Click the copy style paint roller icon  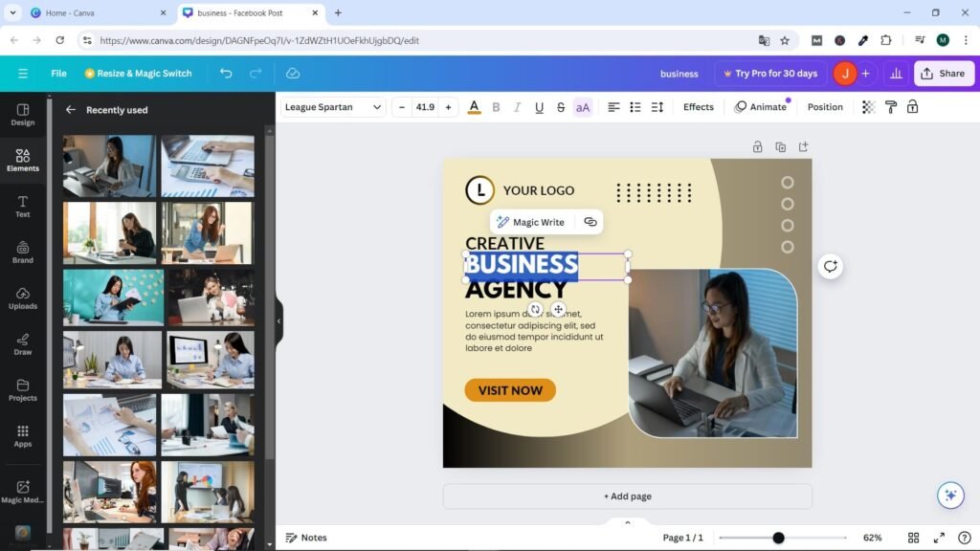890,107
